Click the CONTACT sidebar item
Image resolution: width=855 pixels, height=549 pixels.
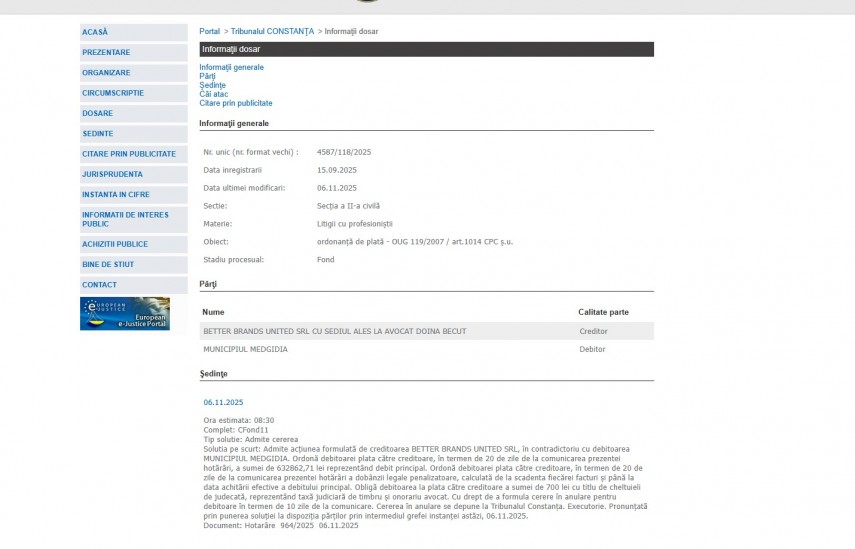click(99, 285)
